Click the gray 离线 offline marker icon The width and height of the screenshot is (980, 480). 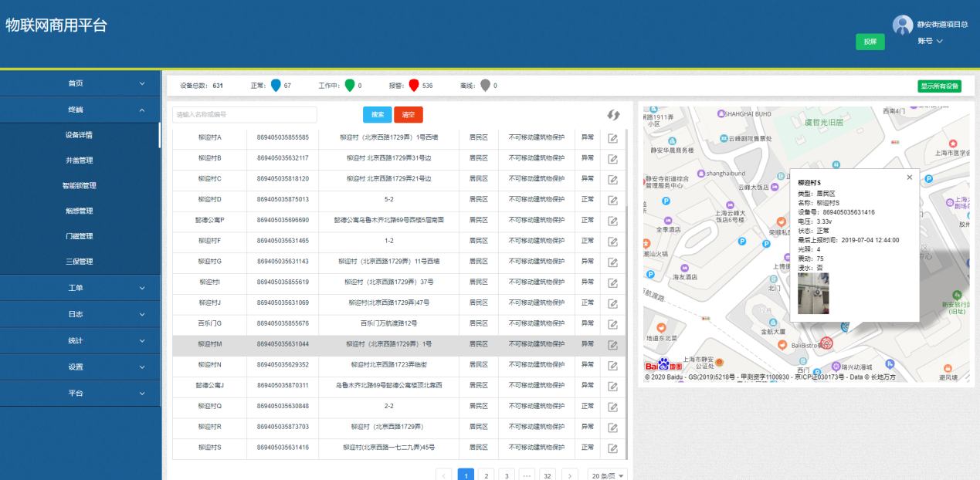tap(485, 86)
